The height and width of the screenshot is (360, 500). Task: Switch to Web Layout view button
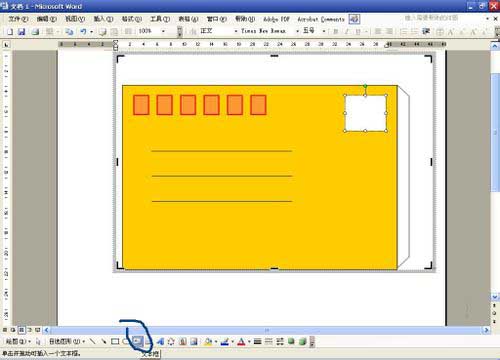coord(13,330)
